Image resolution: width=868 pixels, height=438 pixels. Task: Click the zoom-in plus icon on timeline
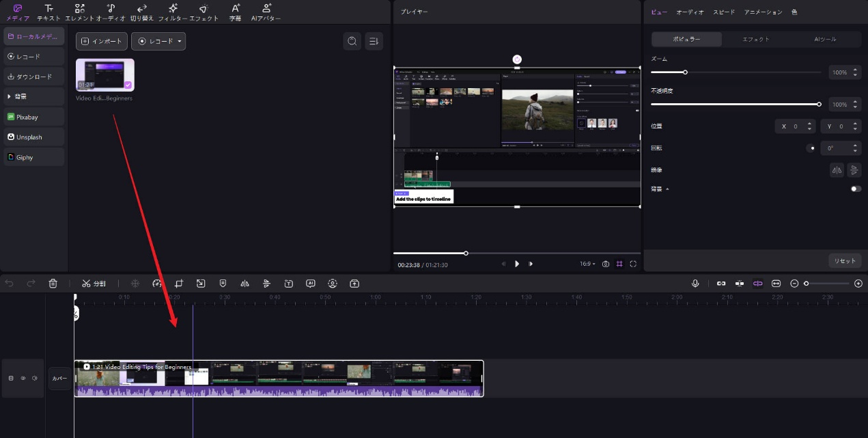858,284
